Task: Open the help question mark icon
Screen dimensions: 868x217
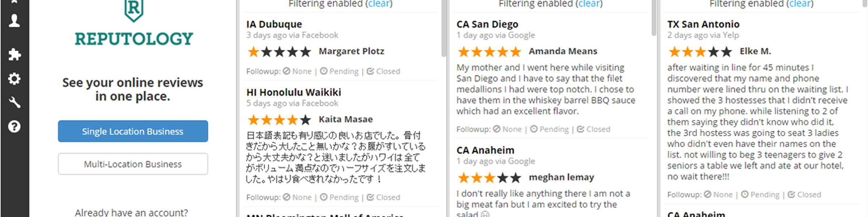Action: pos(14,127)
